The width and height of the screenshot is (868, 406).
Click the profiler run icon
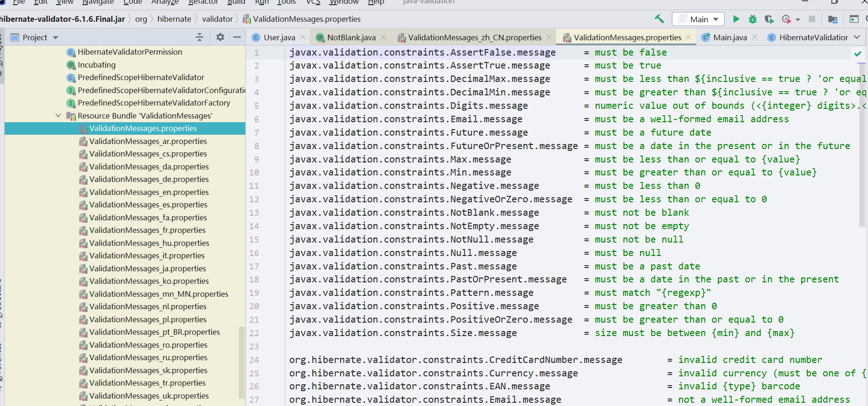click(786, 19)
